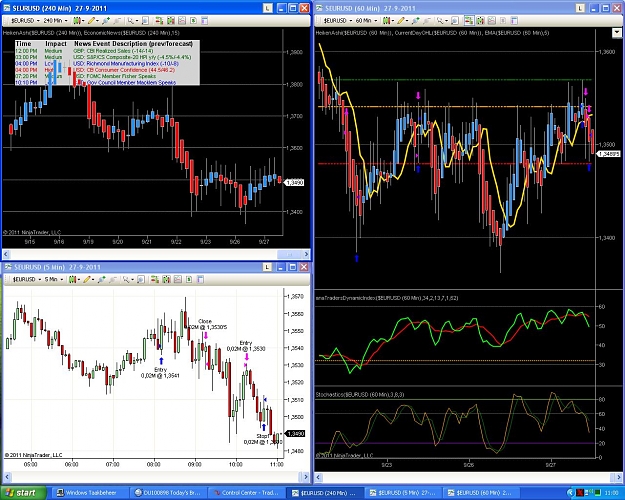This screenshot has height=500, width=625.
Task: Switch to Control Center taskbar item
Action: click(246, 493)
